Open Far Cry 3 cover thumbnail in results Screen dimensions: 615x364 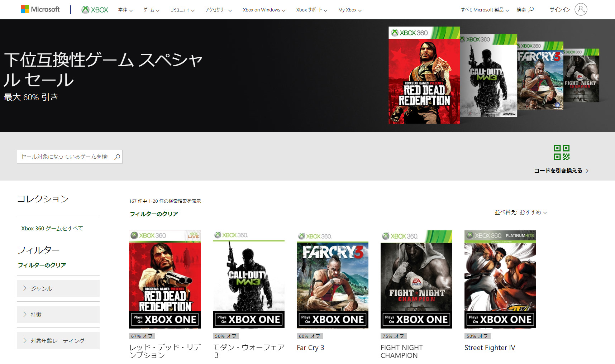click(333, 279)
